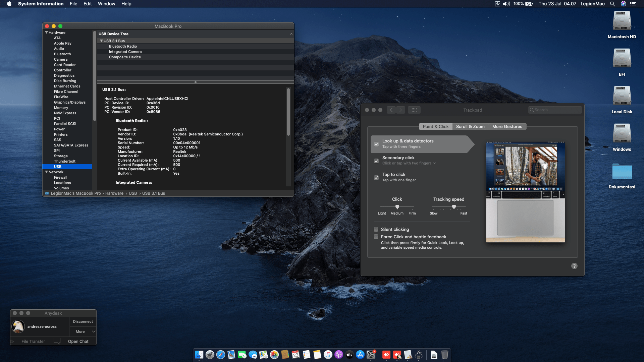Go back in the Trackpad preferences window

coord(391,110)
